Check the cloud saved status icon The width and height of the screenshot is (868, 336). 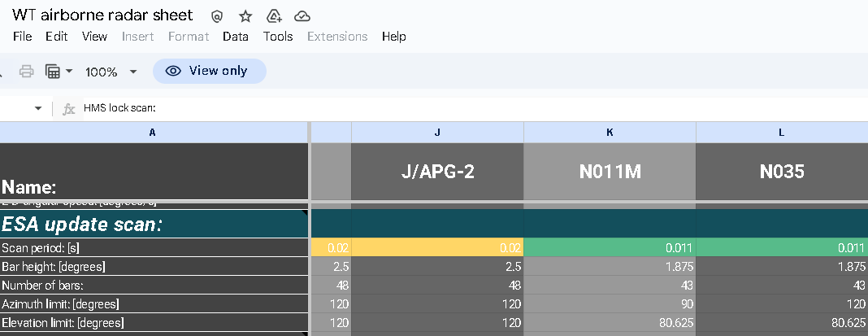(x=302, y=16)
